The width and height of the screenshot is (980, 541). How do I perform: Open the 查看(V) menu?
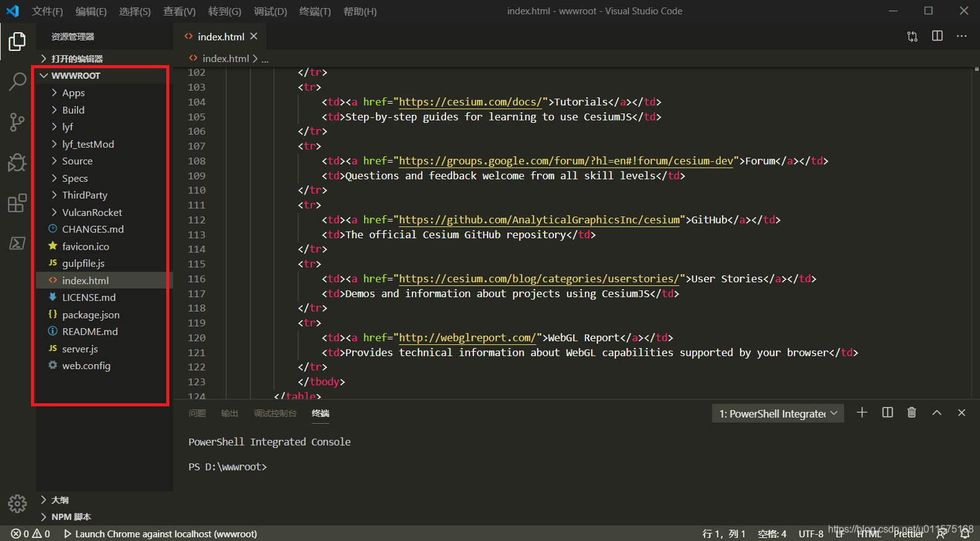[179, 11]
